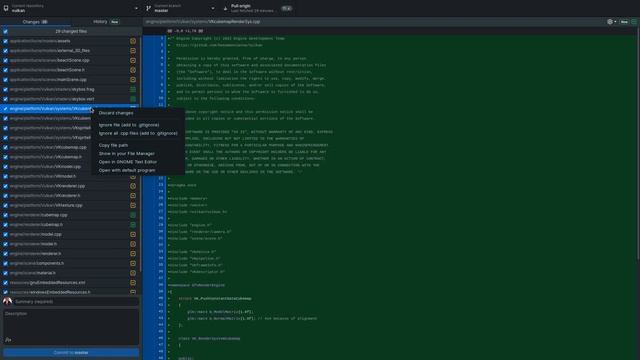The width and height of the screenshot is (640, 360).
Task: Click modified status icon for beachScene.cpp
Action: (133, 60)
